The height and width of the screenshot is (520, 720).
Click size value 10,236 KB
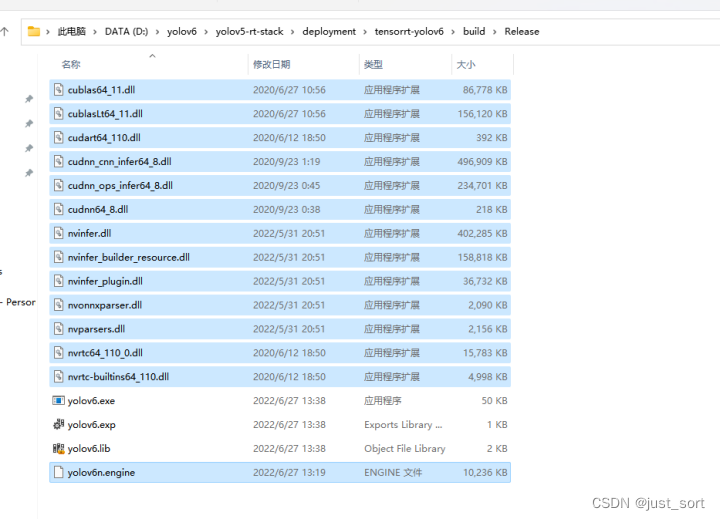(x=485, y=472)
